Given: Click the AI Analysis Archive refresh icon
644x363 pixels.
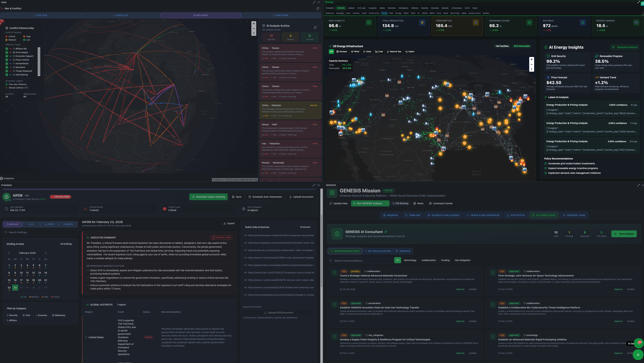Looking at the screenshot, I should click(315, 28).
